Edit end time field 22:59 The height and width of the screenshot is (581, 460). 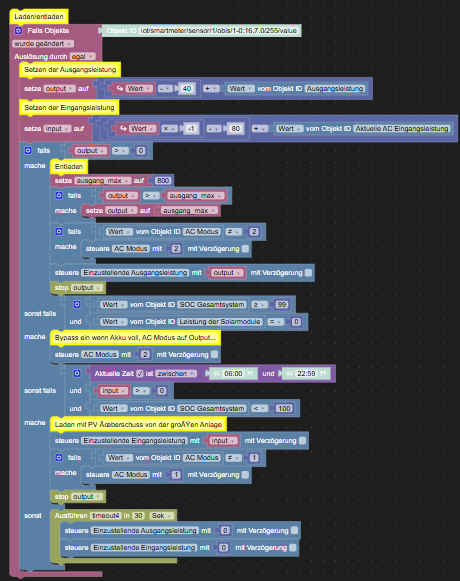(306, 374)
